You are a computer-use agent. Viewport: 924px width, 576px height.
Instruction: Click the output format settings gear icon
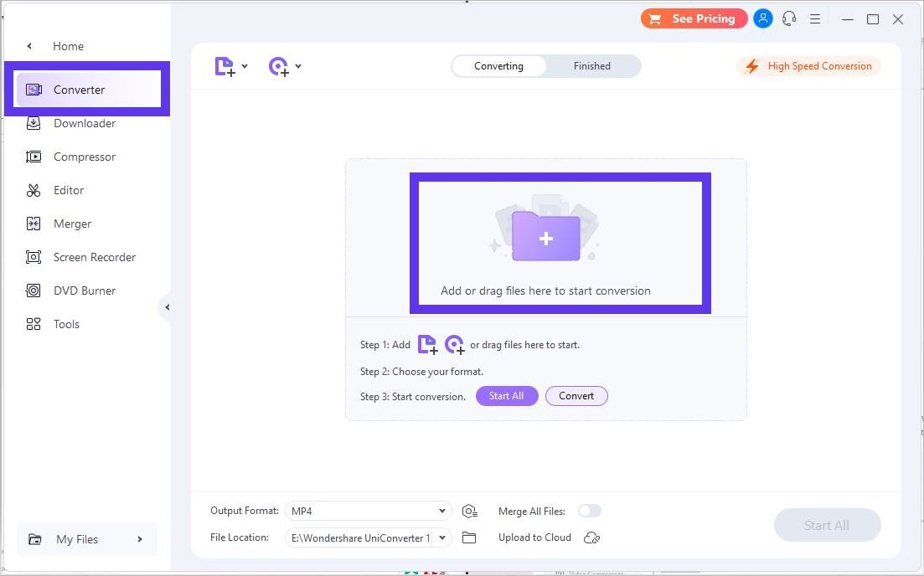coord(470,512)
